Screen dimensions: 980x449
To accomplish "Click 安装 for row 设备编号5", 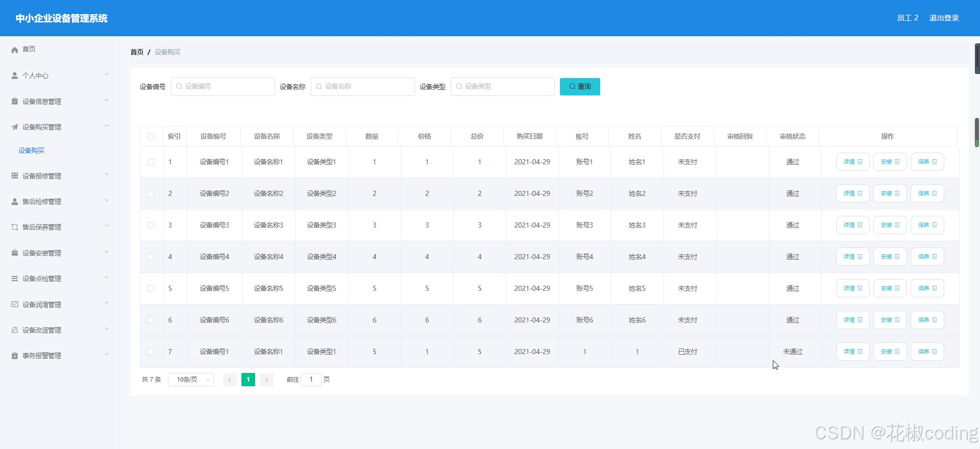I will pyautogui.click(x=890, y=288).
